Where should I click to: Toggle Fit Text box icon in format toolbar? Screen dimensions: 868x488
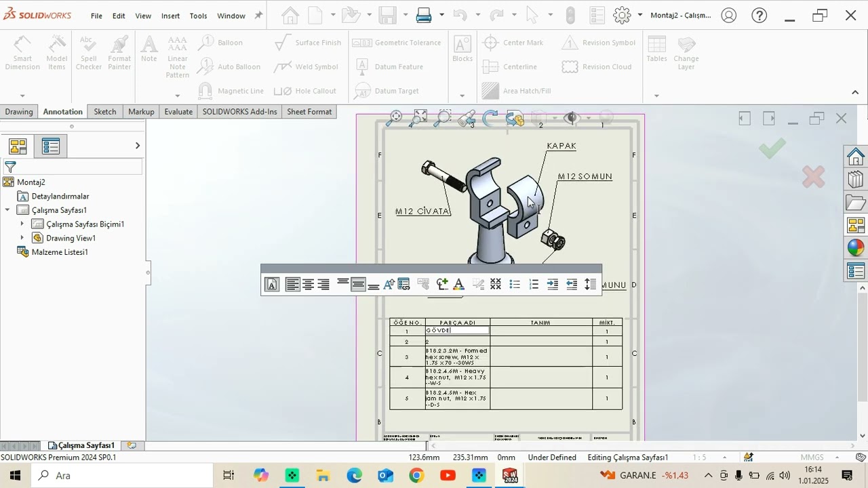pos(271,285)
